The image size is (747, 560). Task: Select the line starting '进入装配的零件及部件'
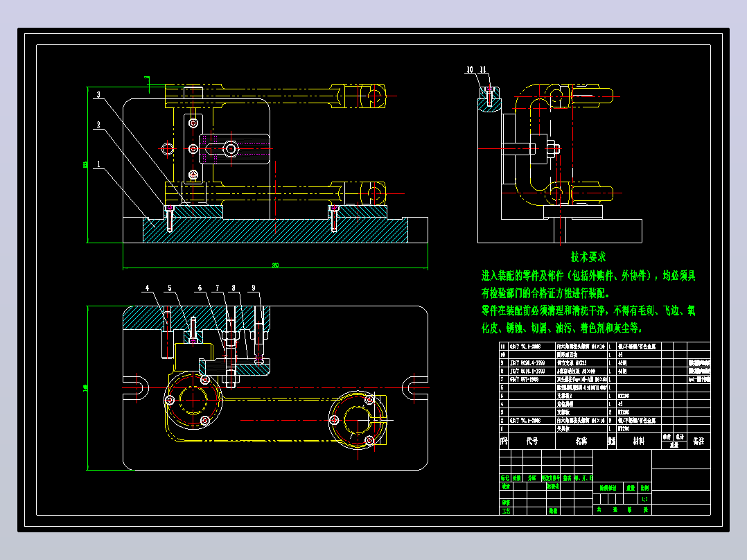click(x=588, y=275)
